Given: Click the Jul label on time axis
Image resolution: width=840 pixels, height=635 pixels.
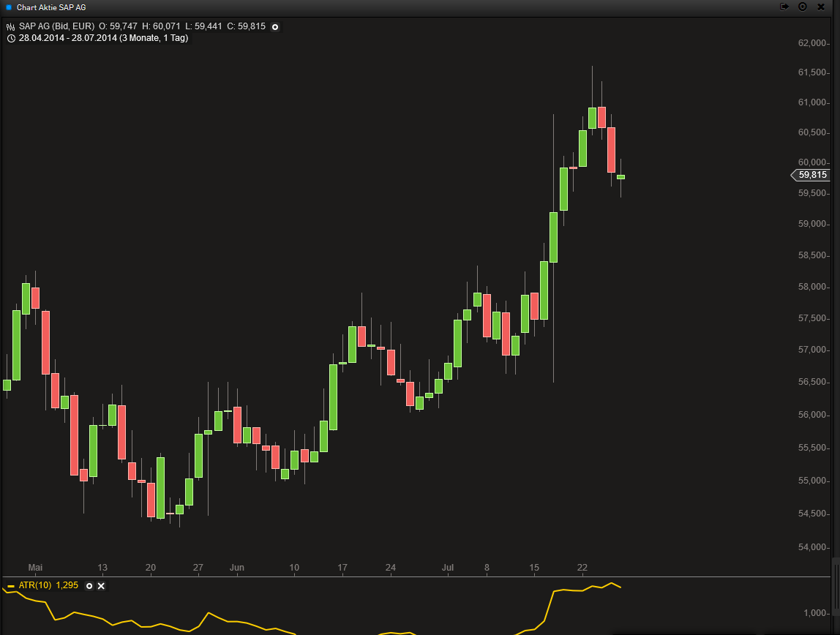Looking at the screenshot, I should point(448,568).
